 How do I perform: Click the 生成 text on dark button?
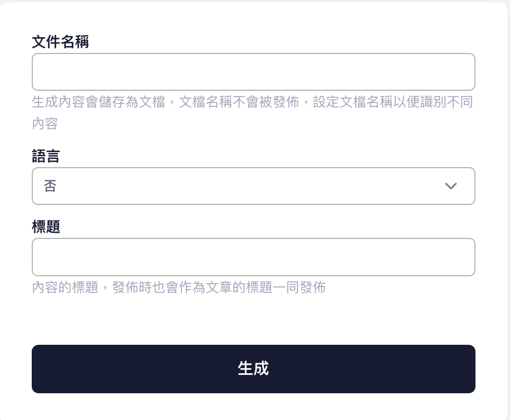point(253,369)
